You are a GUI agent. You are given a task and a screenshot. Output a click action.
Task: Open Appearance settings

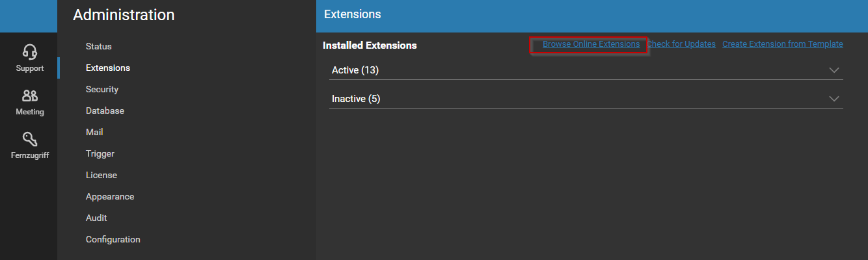coord(110,196)
